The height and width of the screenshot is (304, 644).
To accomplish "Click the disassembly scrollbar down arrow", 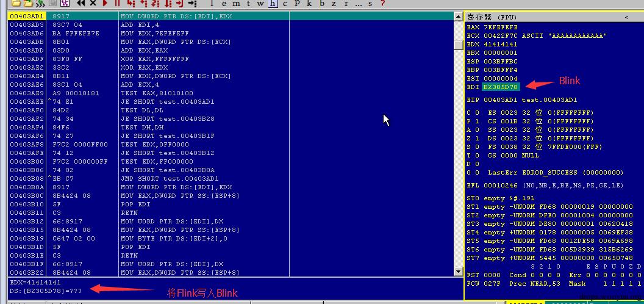I will [x=459, y=272].
